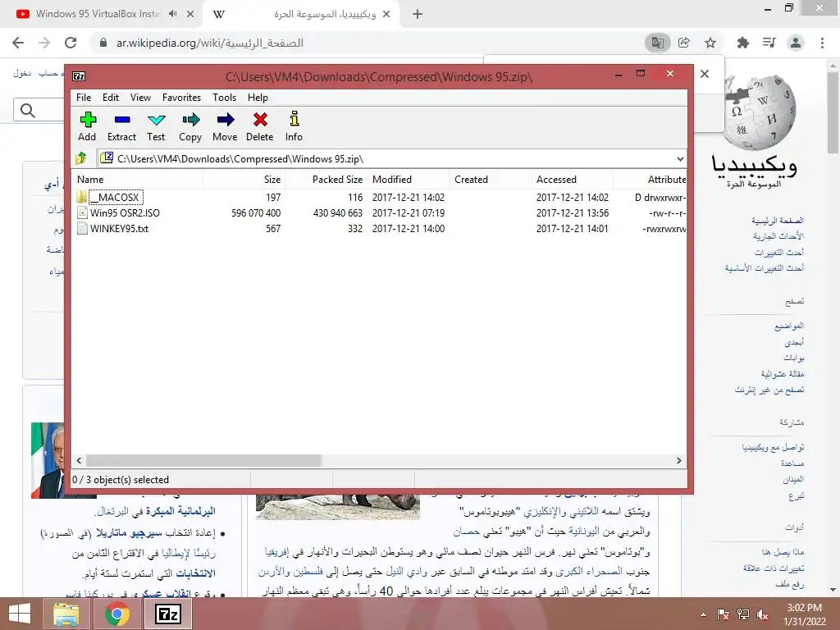Click the 7z logo in the title bar
Viewport: 840px width, 630px height.
[x=79, y=76]
